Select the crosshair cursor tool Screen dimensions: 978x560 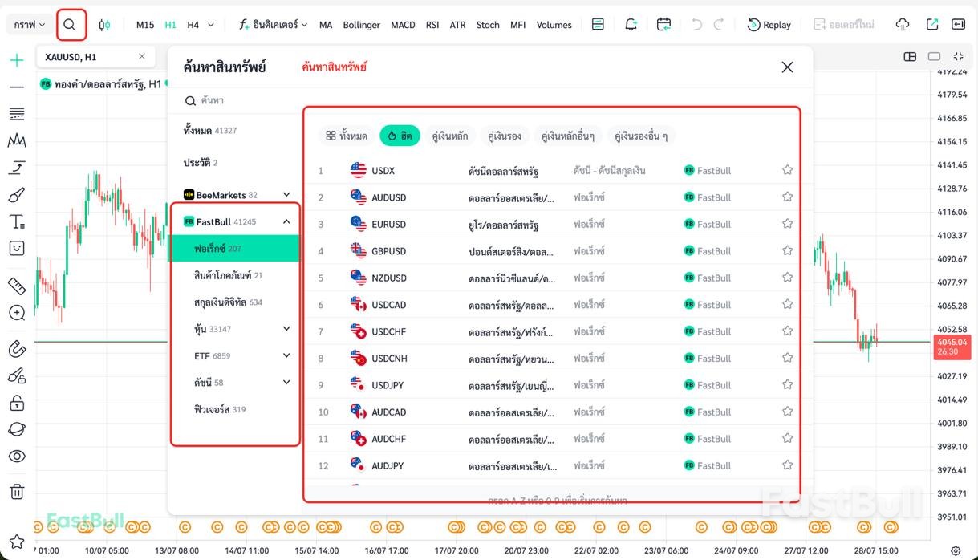[17, 60]
